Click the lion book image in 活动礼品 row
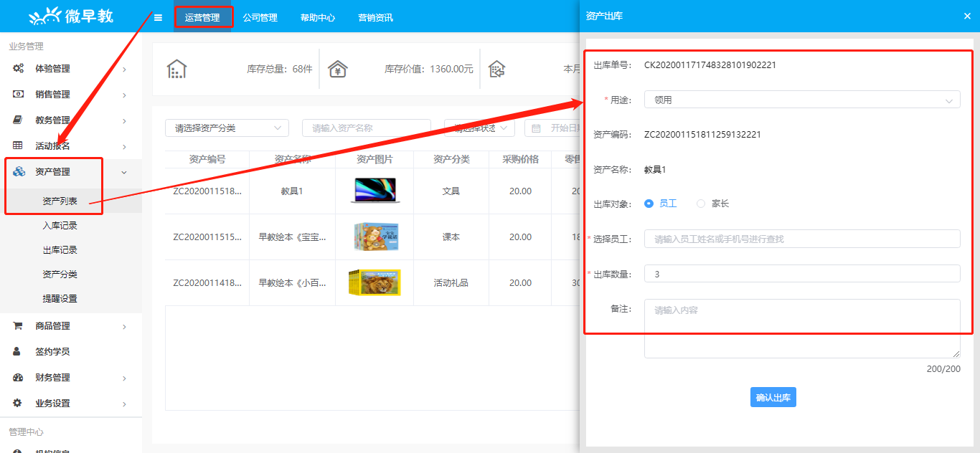980x453 pixels. [374, 282]
